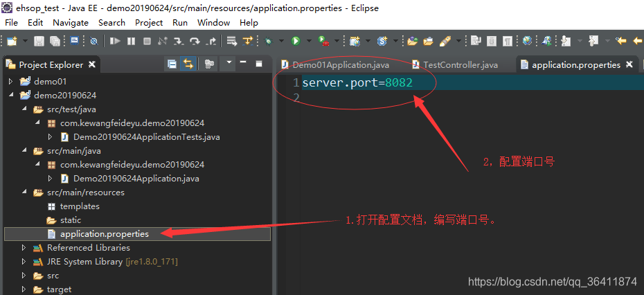Image resolution: width=644 pixels, height=295 pixels.
Task: Click the Save toolbar icon
Action: 39,41
